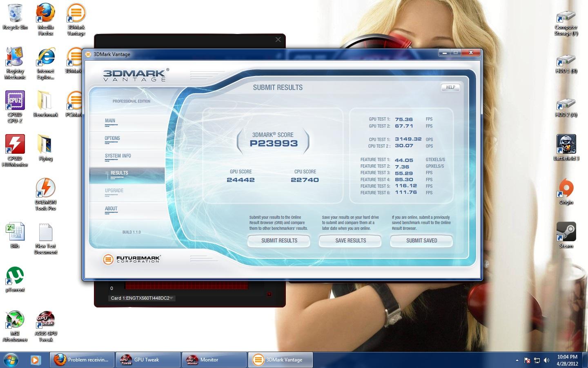
Task: Open the Recycle Bin desktop icon
Action: [x=15, y=16]
